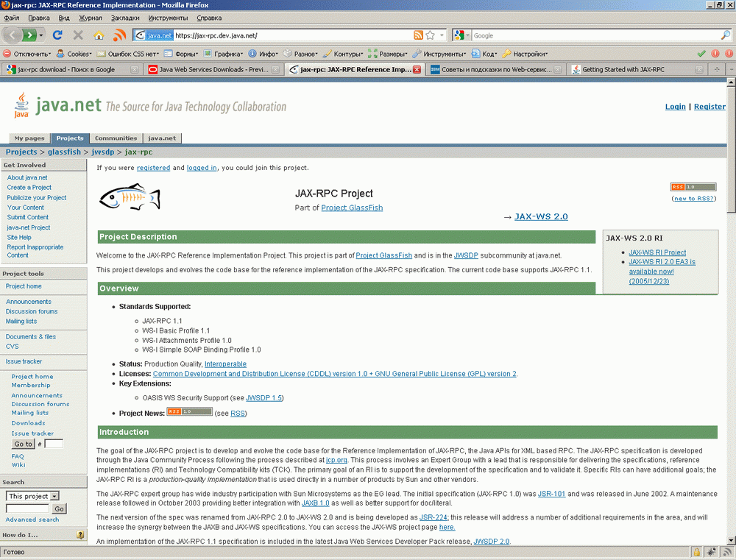Click the vertical scrollbar down arrow
The image size is (736, 560).
tap(731, 540)
